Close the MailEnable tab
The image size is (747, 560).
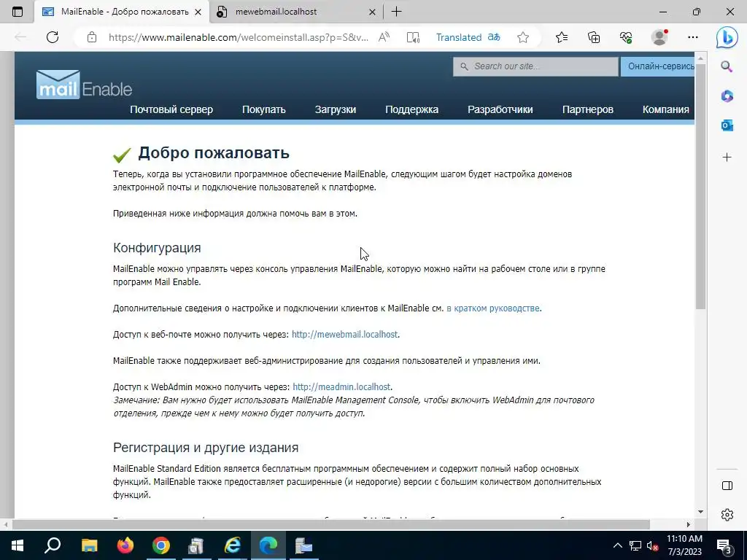click(x=198, y=12)
